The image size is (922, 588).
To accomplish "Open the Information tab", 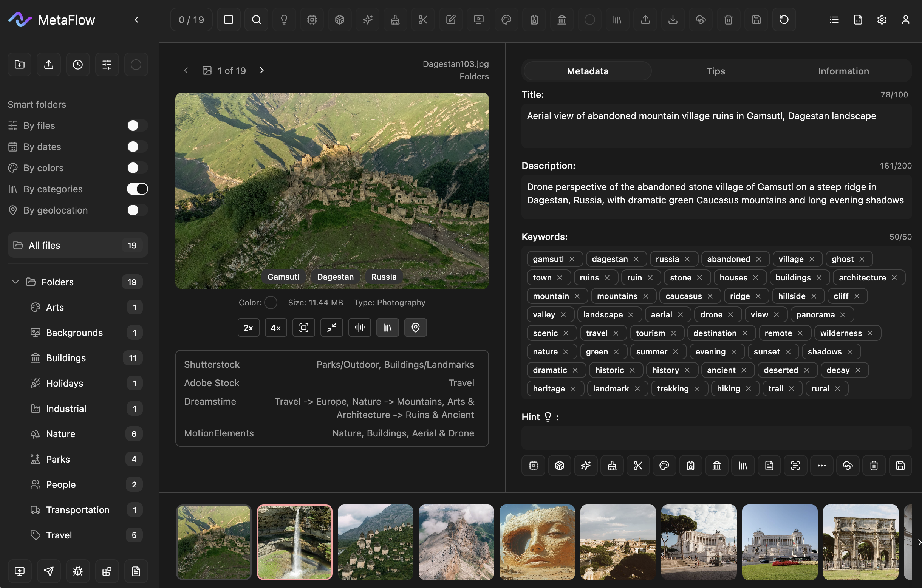I will (843, 71).
